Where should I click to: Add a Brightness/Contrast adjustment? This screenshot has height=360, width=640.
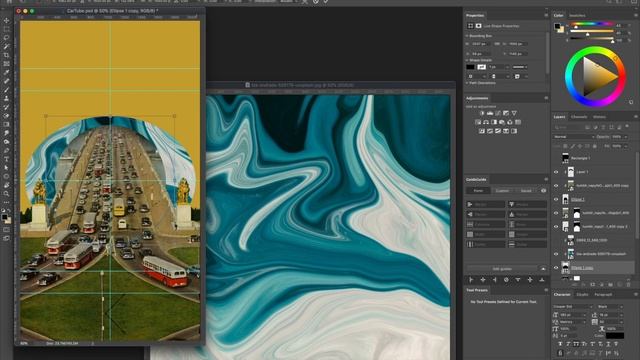[482, 113]
